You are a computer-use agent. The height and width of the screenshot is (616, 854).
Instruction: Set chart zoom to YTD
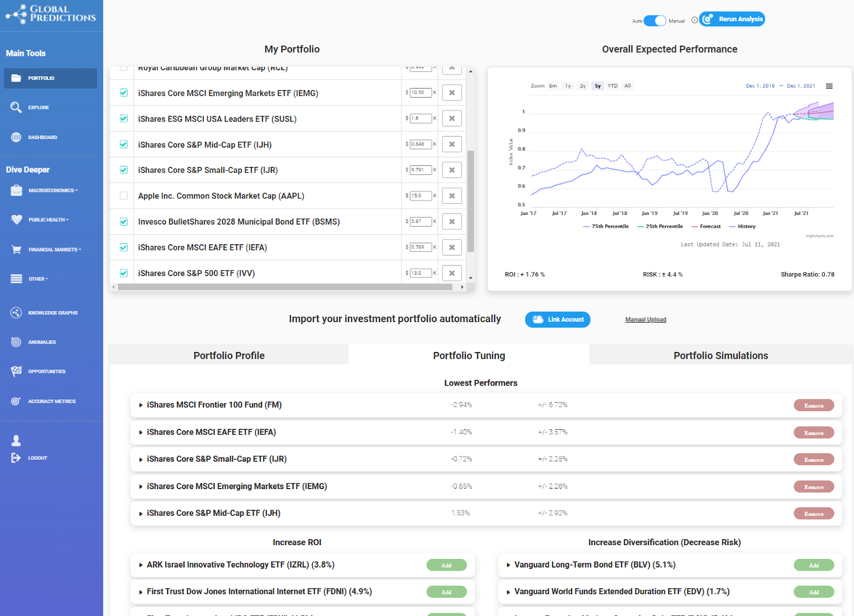[613, 86]
